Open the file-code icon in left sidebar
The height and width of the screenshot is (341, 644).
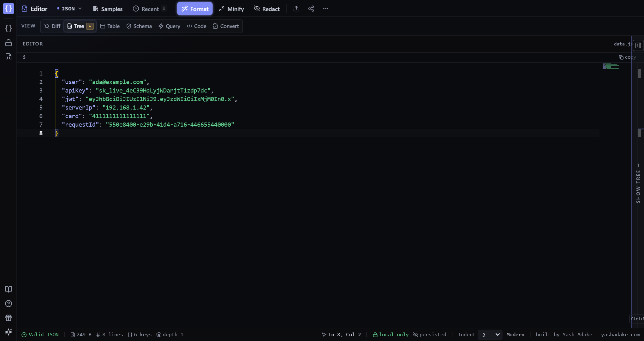pyautogui.click(x=9, y=57)
